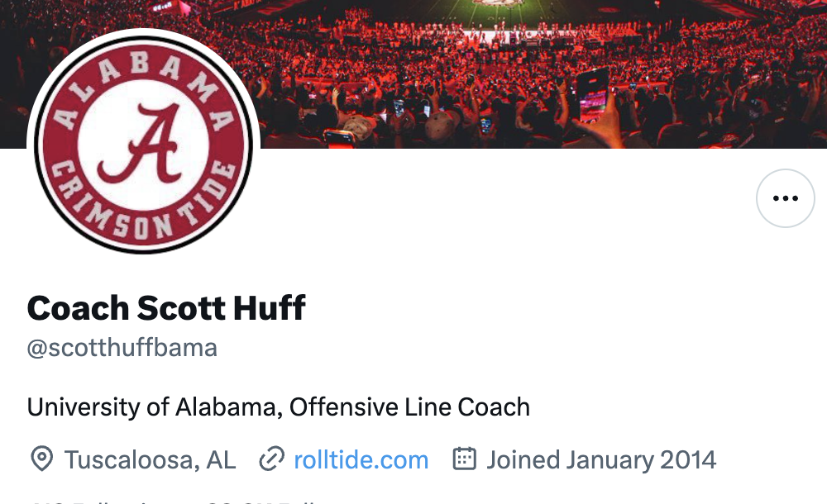Screen dimensions: 827x504
Task: Open the rolltide.com website link
Action: pyautogui.click(x=361, y=459)
